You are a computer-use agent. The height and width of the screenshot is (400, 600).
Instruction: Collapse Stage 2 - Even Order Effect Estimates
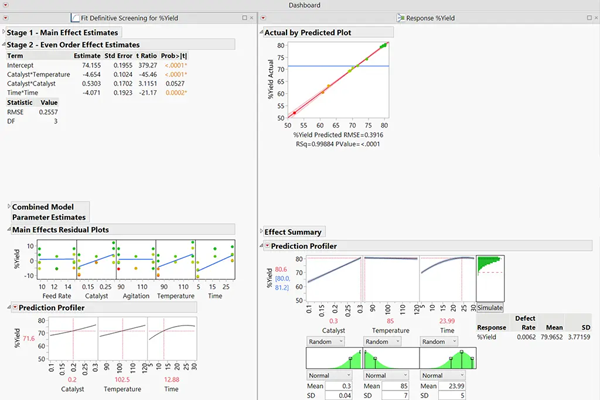(x=4, y=45)
